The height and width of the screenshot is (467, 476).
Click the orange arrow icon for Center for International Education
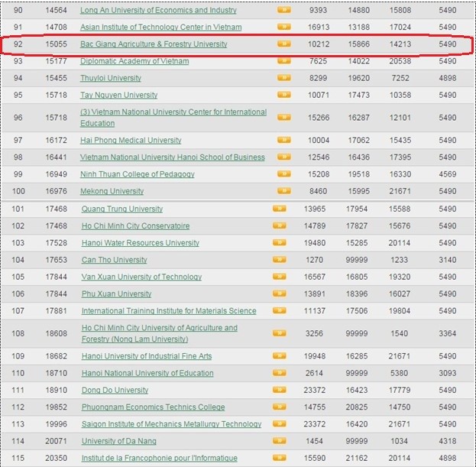(283, 117)
